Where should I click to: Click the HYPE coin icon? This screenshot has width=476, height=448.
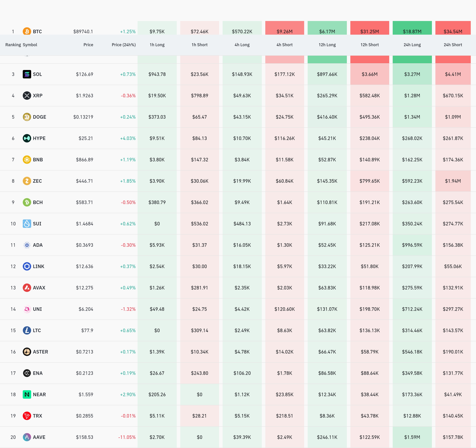27,138
